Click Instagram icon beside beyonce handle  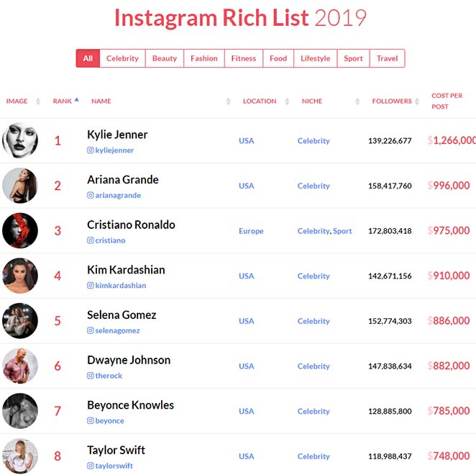click(90, 420)
